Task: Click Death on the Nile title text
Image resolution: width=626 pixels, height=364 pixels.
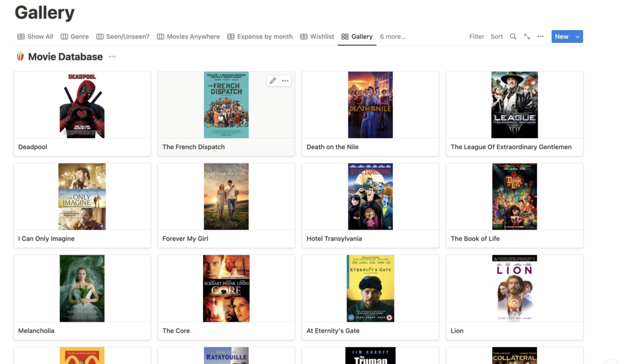Action: (333, 147)
